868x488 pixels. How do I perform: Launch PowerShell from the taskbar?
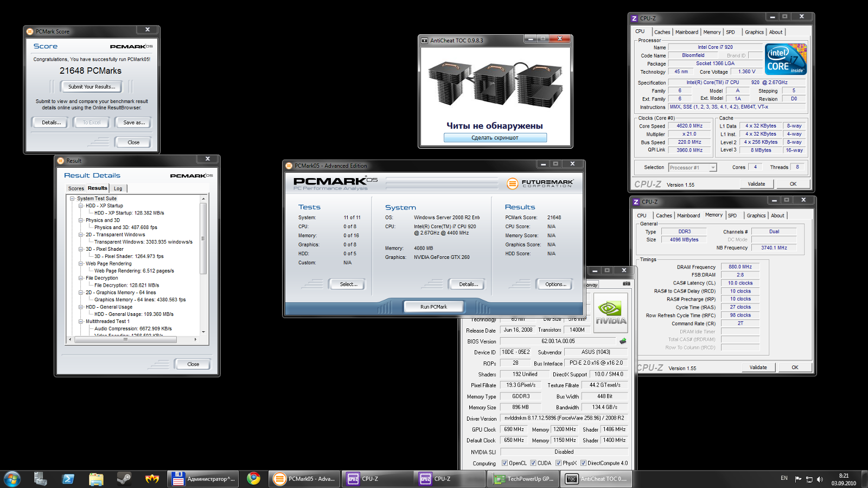coord(68,479)
